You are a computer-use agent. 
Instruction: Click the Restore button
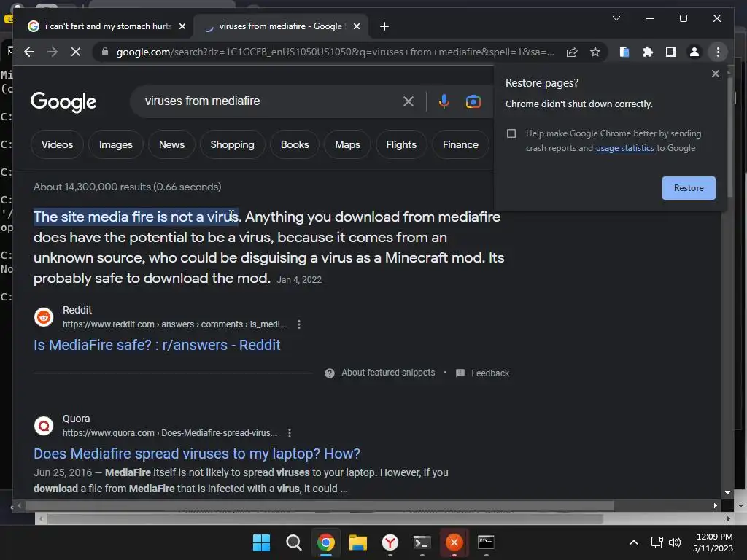point(689,188)
